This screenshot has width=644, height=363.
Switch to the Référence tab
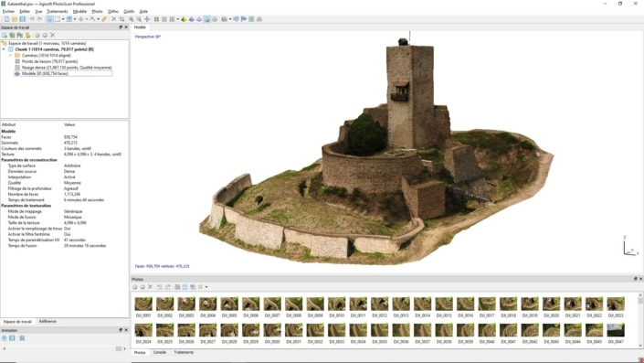tap(48, 322)
